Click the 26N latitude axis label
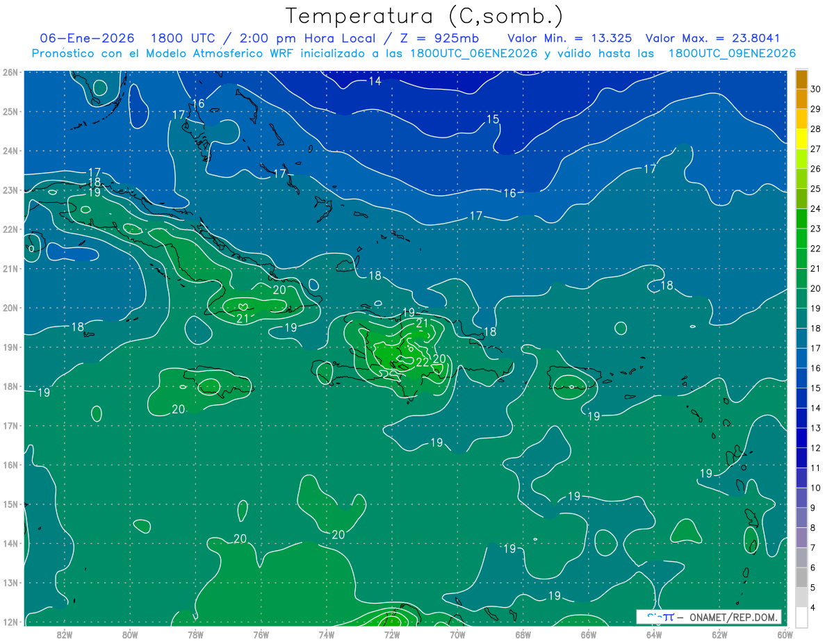The height and width of the screenshot is (644, 834). tap(10, 72)
